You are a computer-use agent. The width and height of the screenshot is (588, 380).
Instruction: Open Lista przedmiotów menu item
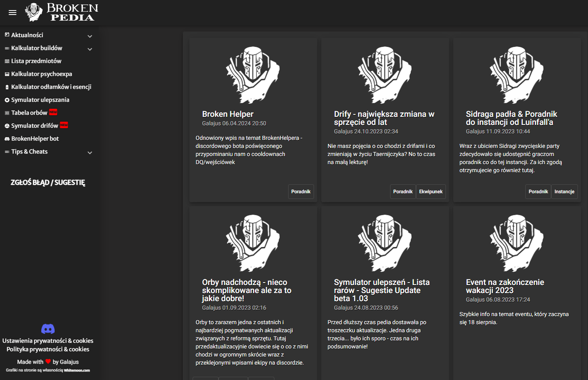36,61
